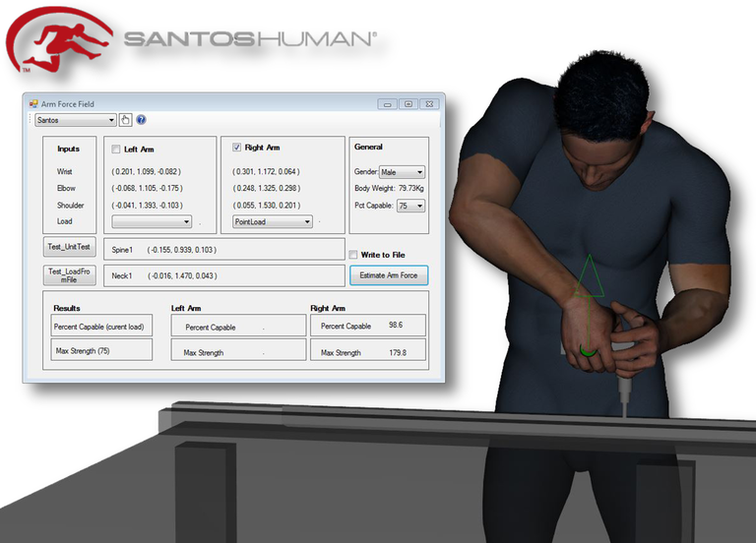Open the blue help question icon

(141, 119)
